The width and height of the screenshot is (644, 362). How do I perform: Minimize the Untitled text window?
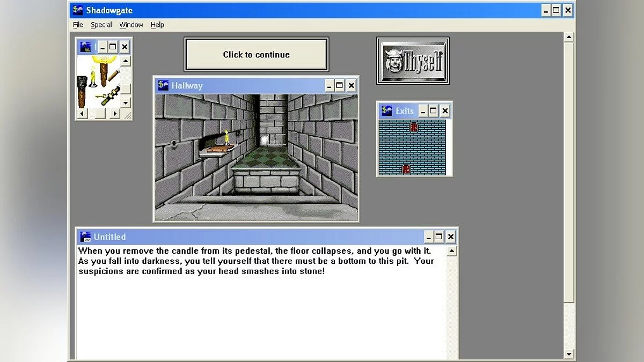point(428,237)
